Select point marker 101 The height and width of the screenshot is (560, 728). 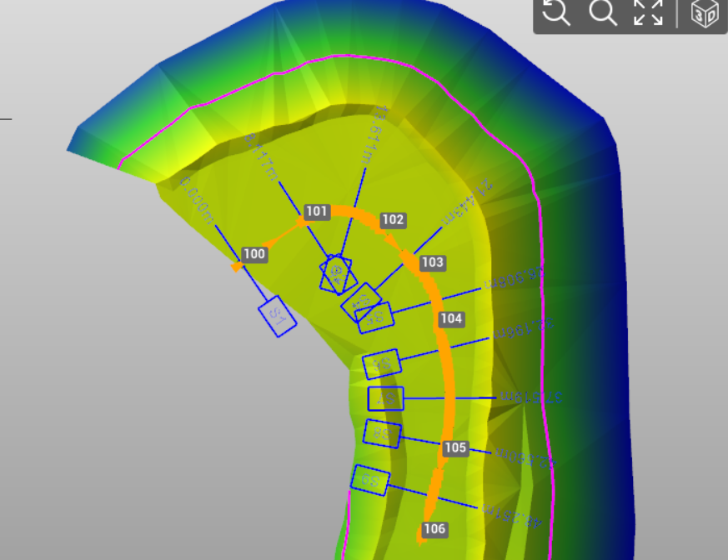[317, 212]
